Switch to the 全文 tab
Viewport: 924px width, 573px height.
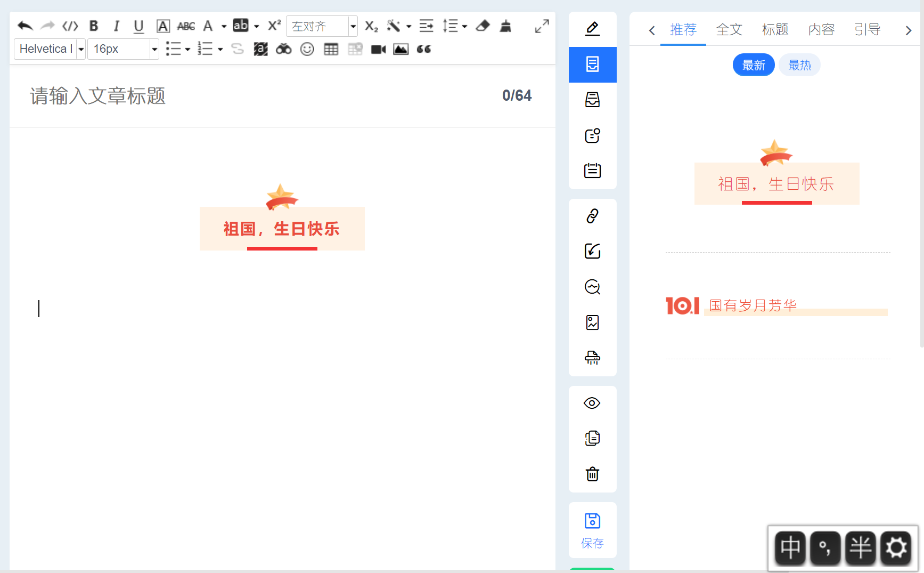[x=729, y=30]
